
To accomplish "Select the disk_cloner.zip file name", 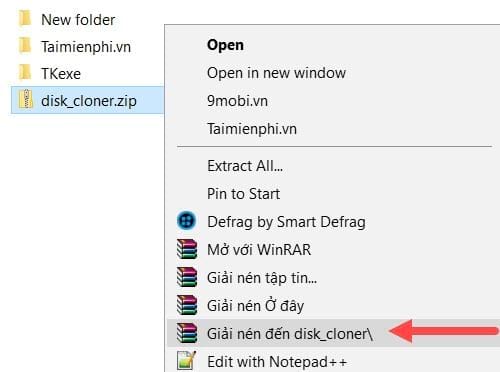I will coord(89,101).
